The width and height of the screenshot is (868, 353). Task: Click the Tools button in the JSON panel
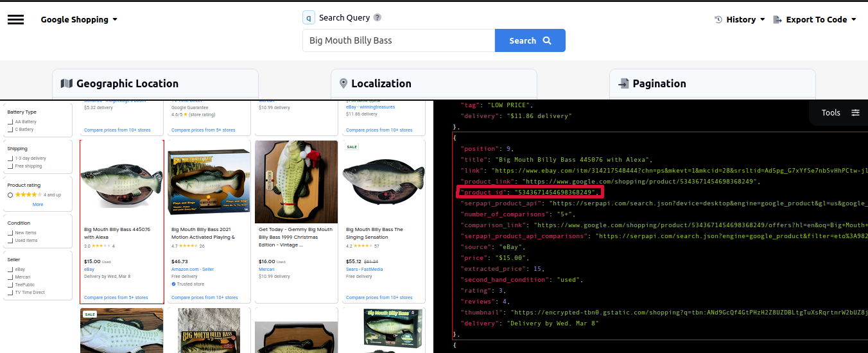click(x=839, y=112)
